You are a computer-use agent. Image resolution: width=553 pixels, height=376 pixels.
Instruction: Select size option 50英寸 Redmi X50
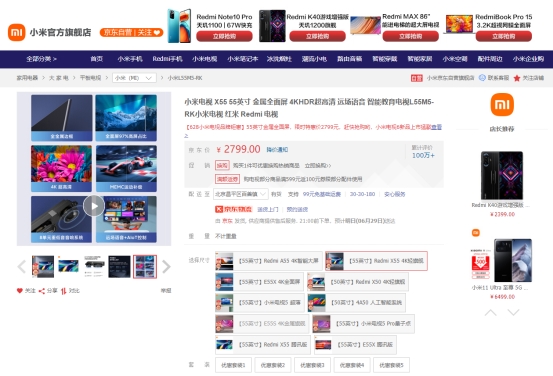coord(358,282)
